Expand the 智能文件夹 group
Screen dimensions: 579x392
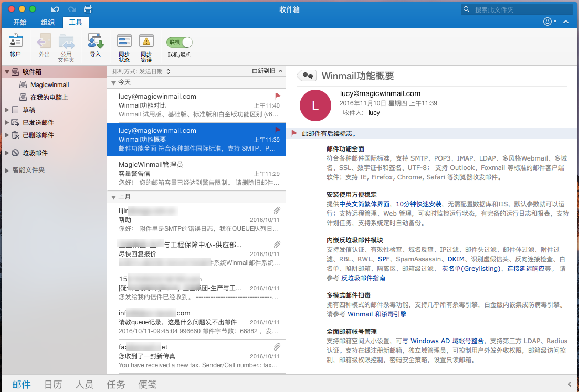tap(7, 170)
